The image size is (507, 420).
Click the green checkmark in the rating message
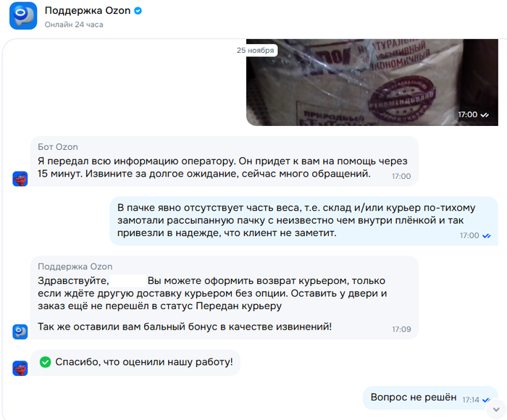coord(45,362)
